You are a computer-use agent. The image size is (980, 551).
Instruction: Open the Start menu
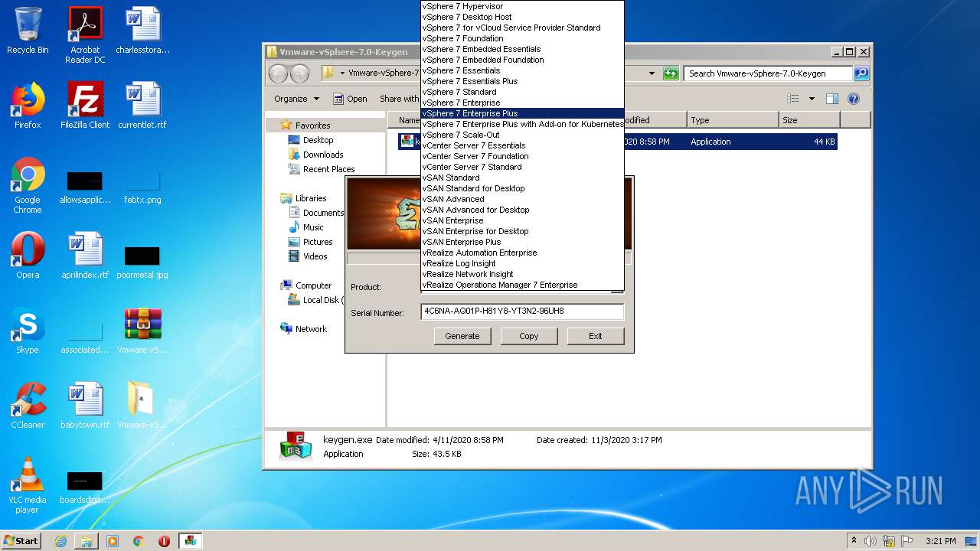tap(21, 541)
